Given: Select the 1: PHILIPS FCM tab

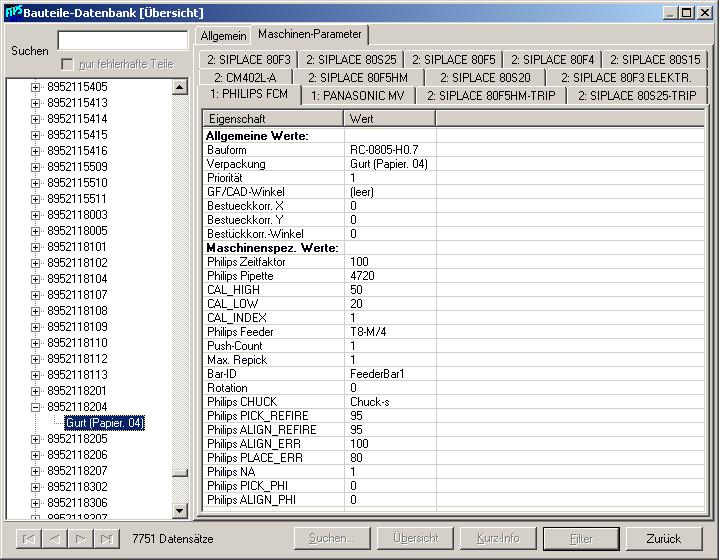Looking at the screenshot, I should point(249,94).
